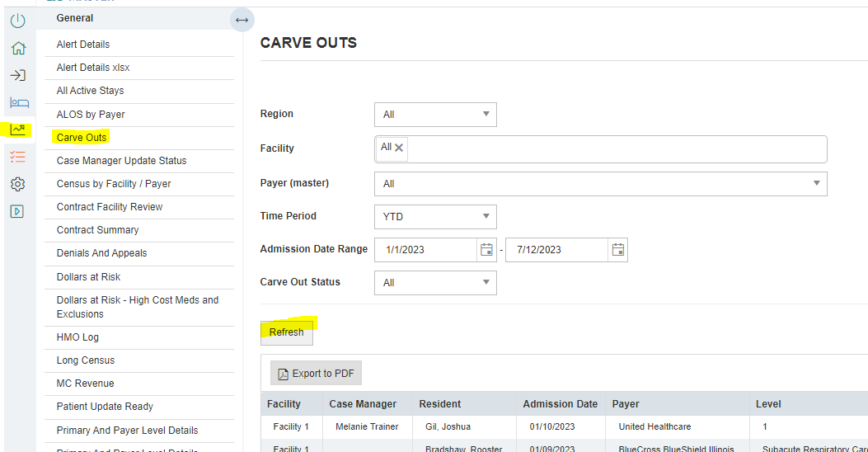Open Long Census report
The height and width of the screenshot is (452, 868).
pyautogui.click(x=85, y=360)
